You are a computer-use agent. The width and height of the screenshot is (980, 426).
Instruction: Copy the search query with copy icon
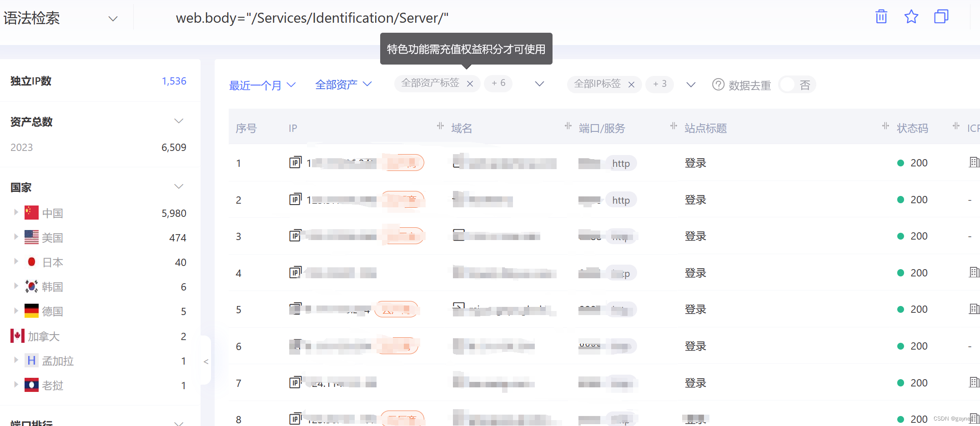pyautogui.click(x=941, y=17)
